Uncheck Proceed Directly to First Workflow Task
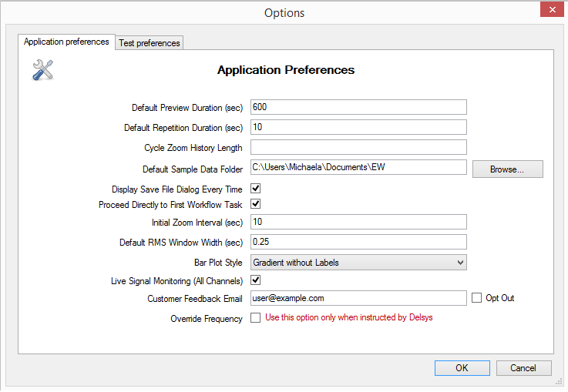This screenshot has width=568, height=392. 255,204
